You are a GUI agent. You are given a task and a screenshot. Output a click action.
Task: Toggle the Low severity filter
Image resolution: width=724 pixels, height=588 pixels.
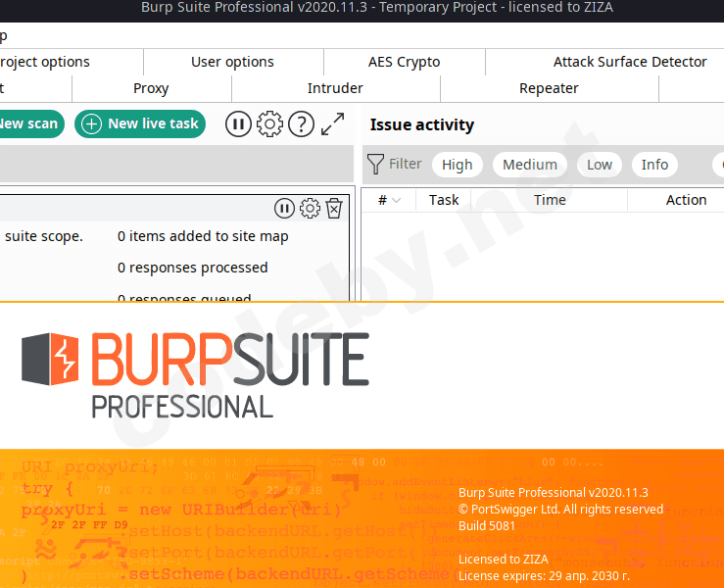tap(600, 165)
